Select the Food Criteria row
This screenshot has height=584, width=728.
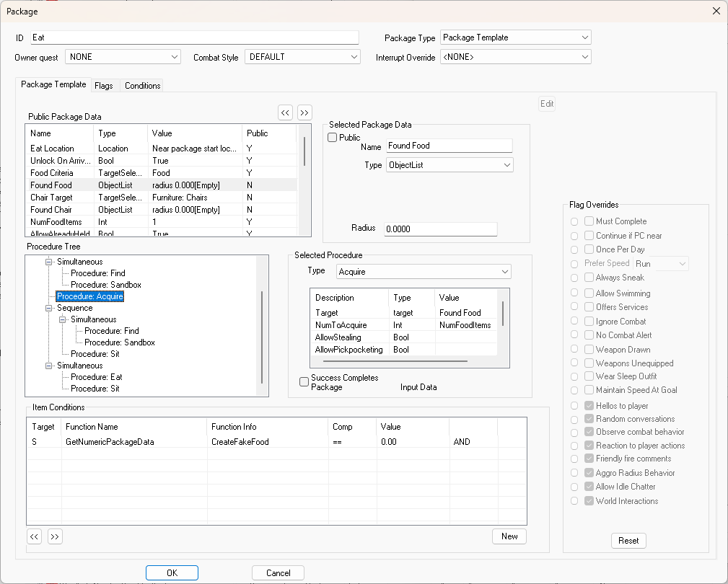161,173
